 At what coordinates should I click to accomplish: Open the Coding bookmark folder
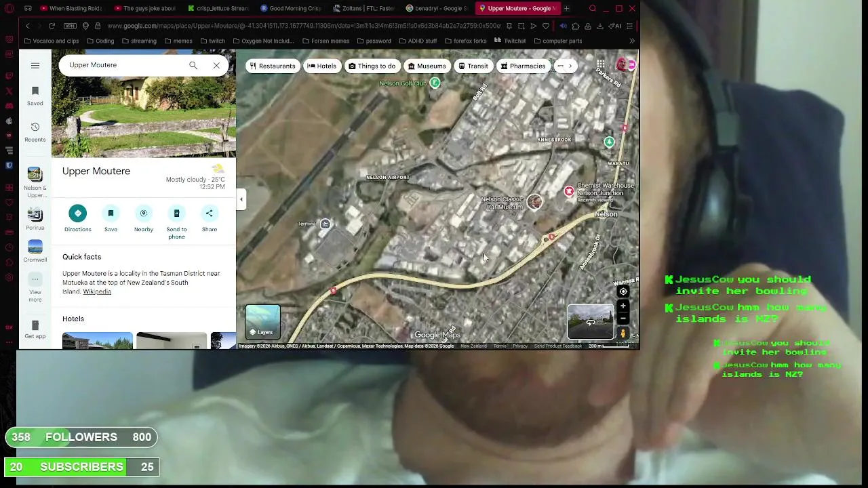(100, 41)
